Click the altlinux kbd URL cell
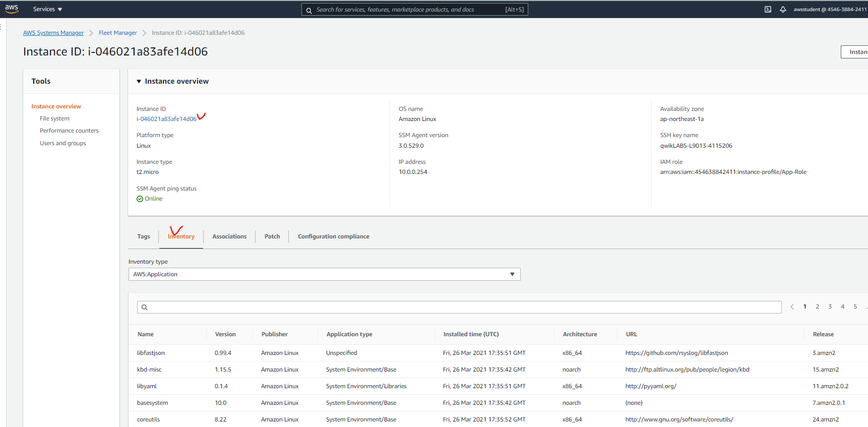The image size is (868, 427). tap(687, 370)
